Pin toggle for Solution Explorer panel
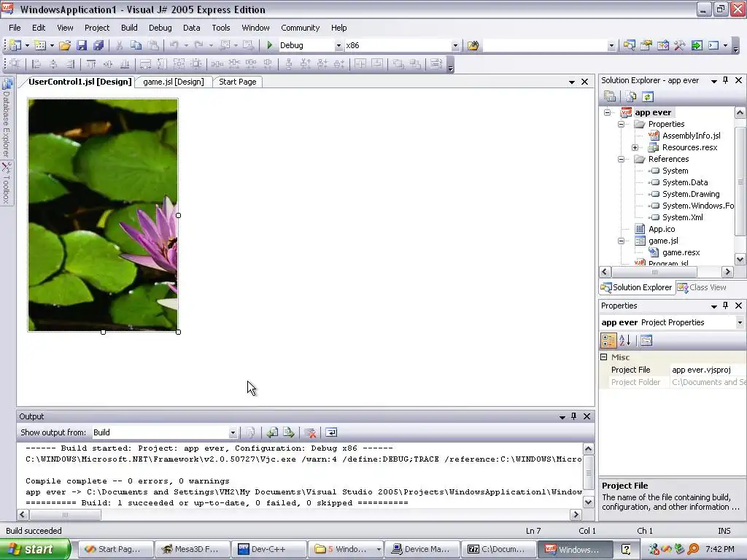The image size is (747, 560). 726,80
